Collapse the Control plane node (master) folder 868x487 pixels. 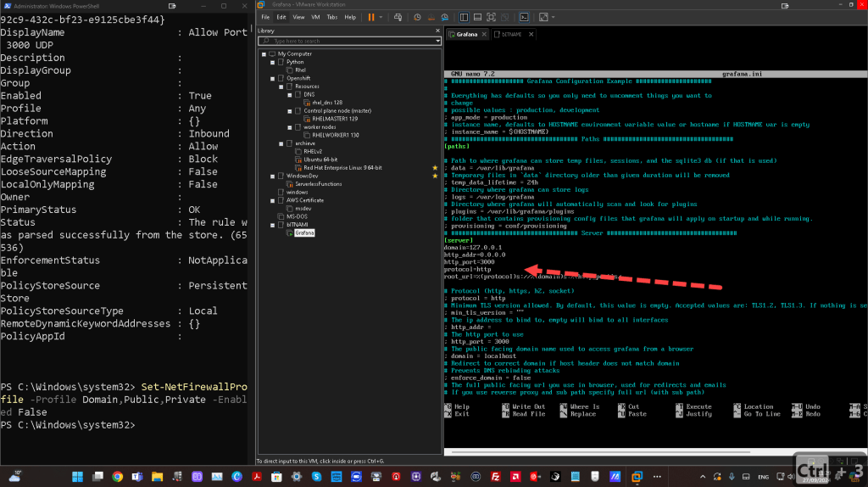click(290, 111)
